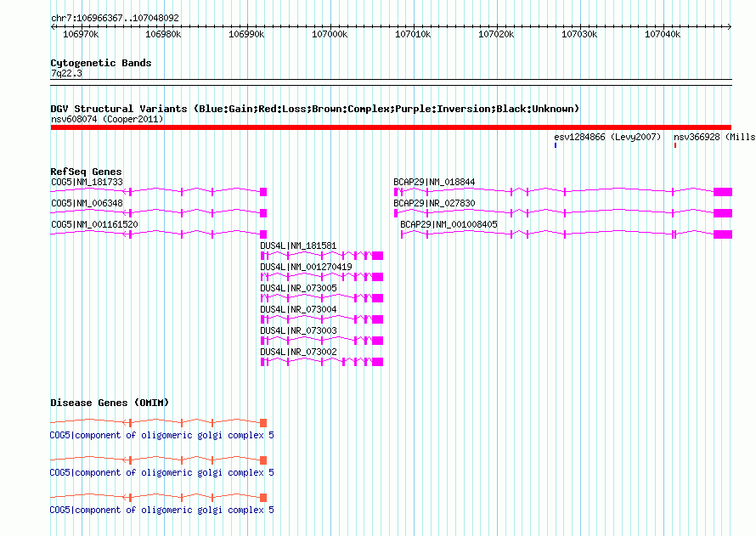Click the red nsv366928 loss marker
The height and width of the screenshot is (536, 756).
(x=675, y=145)
